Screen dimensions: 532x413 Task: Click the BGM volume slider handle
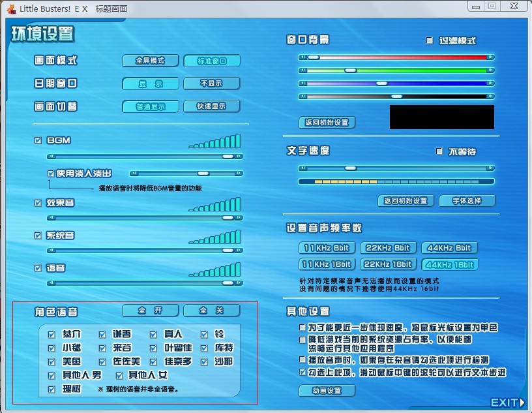228,156
